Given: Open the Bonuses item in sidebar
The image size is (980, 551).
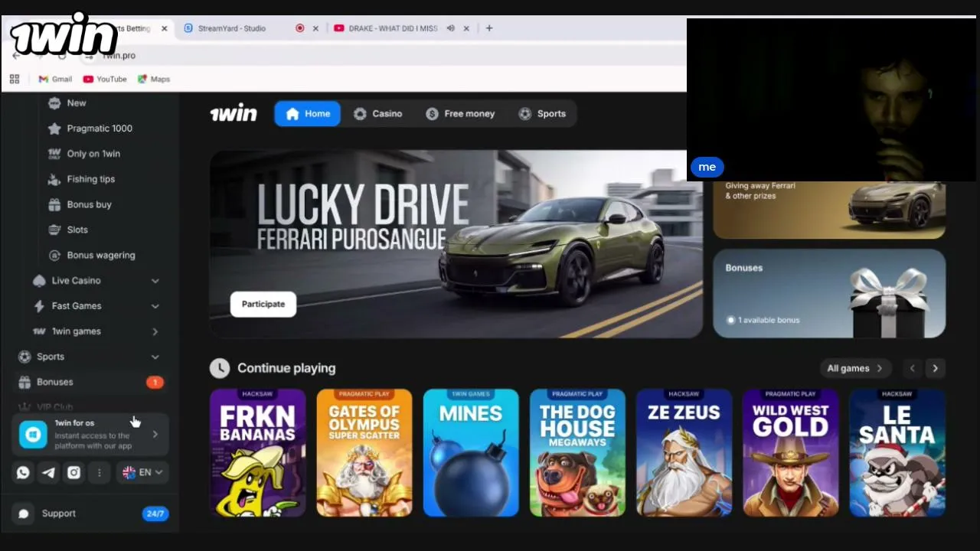Looking at the screenshot, I should click(x=90, y=382).
